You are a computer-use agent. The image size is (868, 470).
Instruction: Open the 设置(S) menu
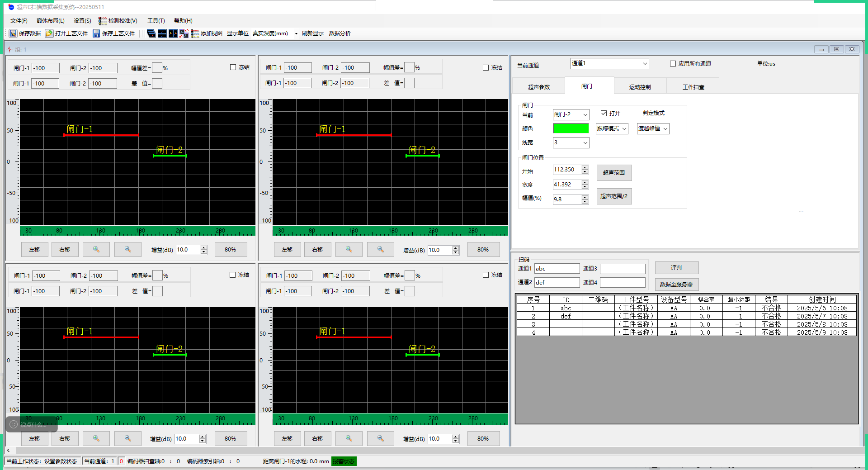coord(82,21)
